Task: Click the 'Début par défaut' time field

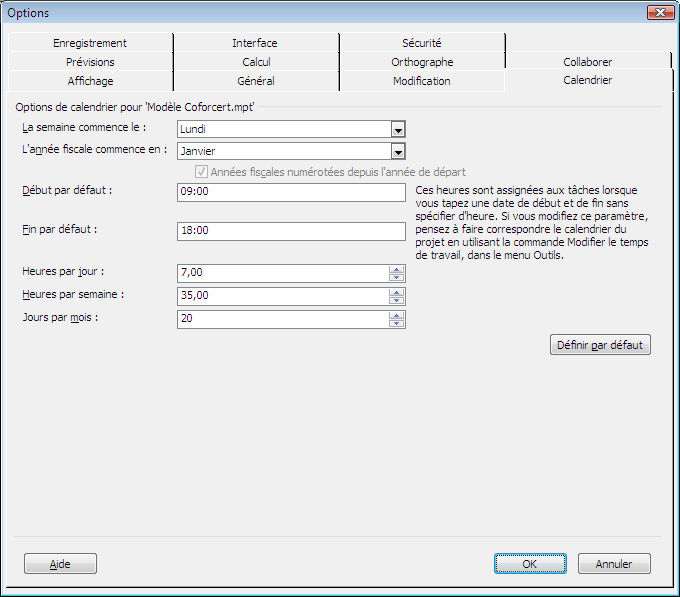Action: [x=290, y=192]
